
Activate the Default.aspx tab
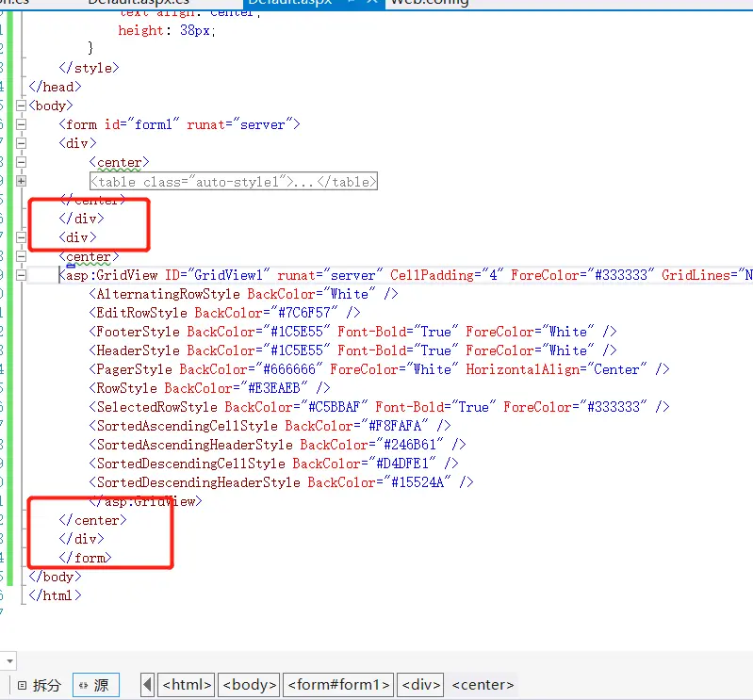(x=290, y=3)
